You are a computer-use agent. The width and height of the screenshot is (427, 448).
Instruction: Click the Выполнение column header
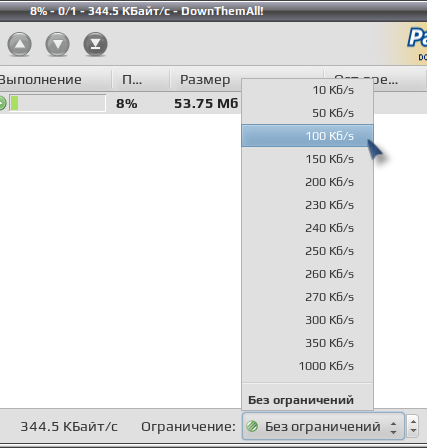tap(55, 80)
